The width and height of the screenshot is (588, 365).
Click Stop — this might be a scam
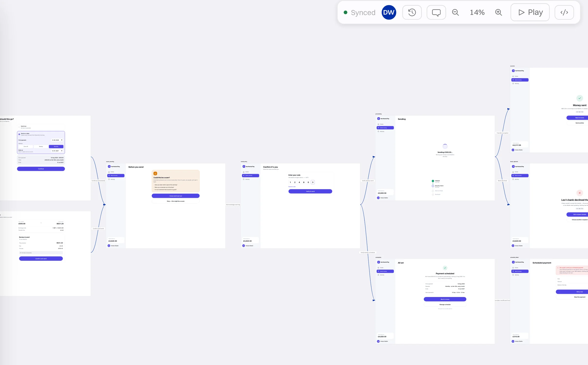tap(176, 201)
